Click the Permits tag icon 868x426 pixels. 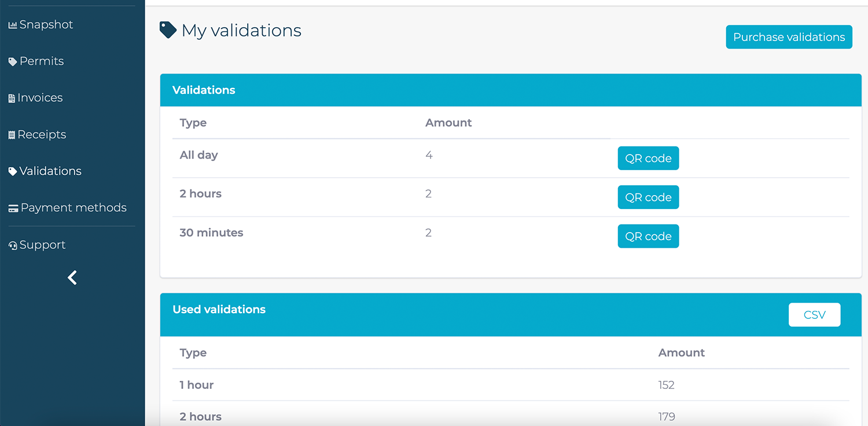click(x=13, y=62)
